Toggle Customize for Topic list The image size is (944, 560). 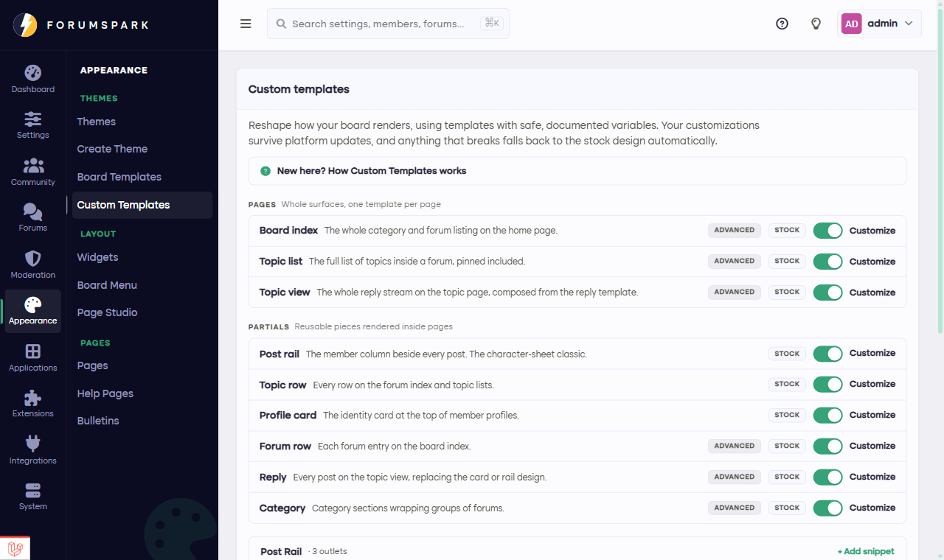(827, 262)
